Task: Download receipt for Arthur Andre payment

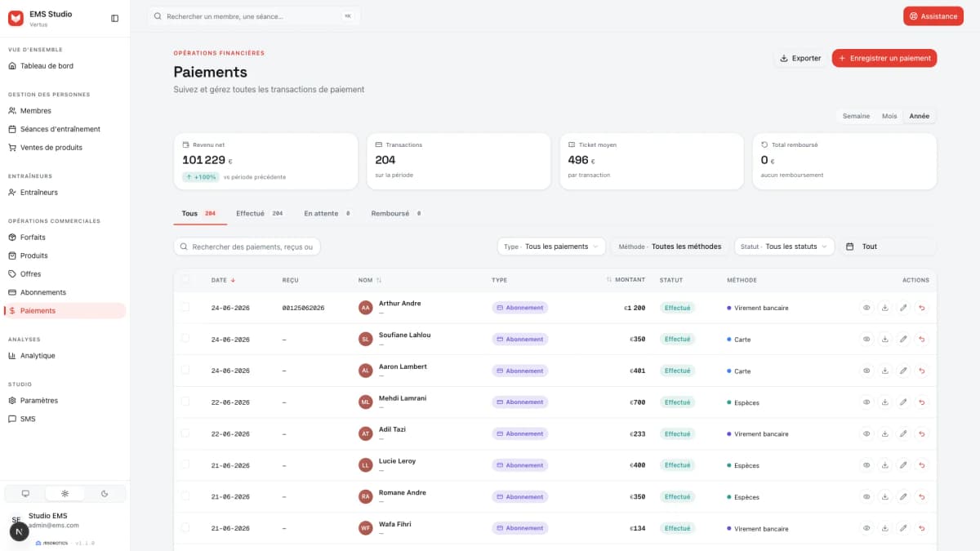Action: point(884,308)
